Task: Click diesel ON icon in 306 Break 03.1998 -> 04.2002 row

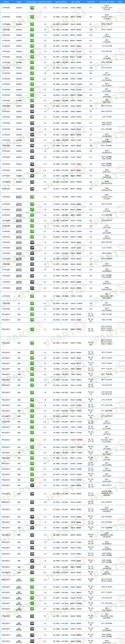Action: [x=32, y=629]
